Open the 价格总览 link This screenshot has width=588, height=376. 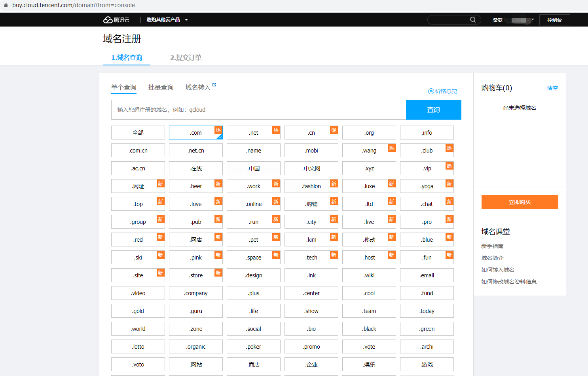point(446,91)
